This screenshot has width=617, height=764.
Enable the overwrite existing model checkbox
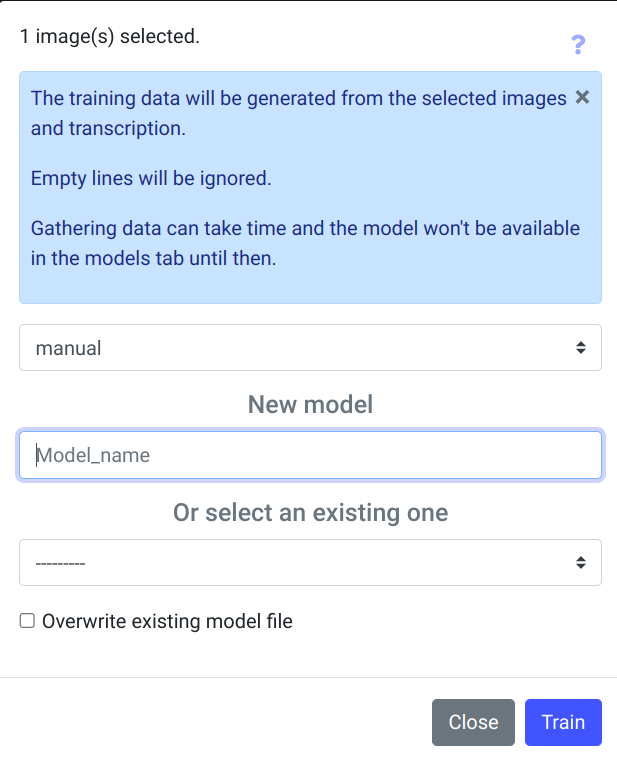click(x=28, y=621)
